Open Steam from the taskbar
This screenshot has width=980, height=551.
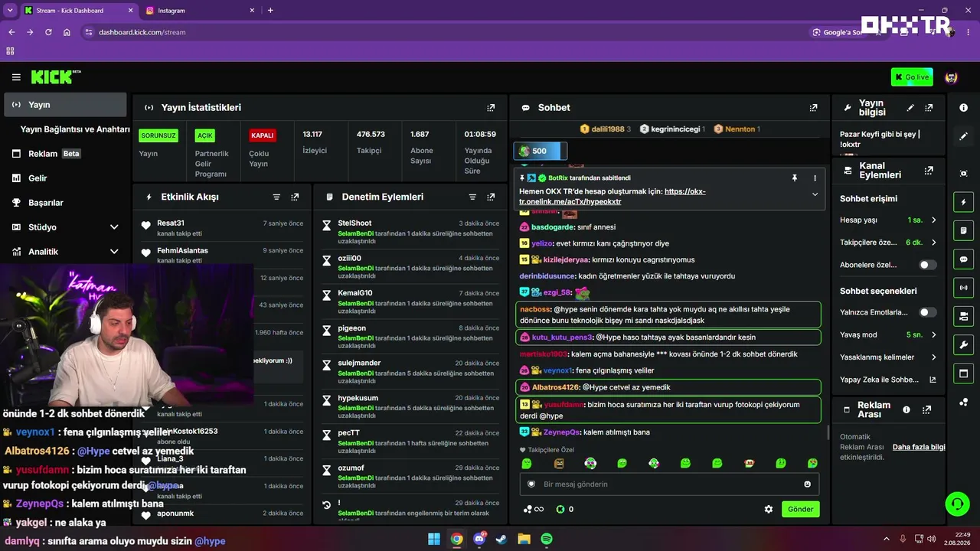(x=501, y=539)
